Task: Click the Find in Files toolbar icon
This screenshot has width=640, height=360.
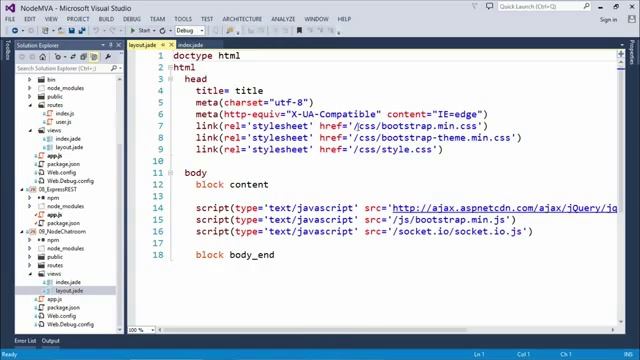Action: click(230, 31)
